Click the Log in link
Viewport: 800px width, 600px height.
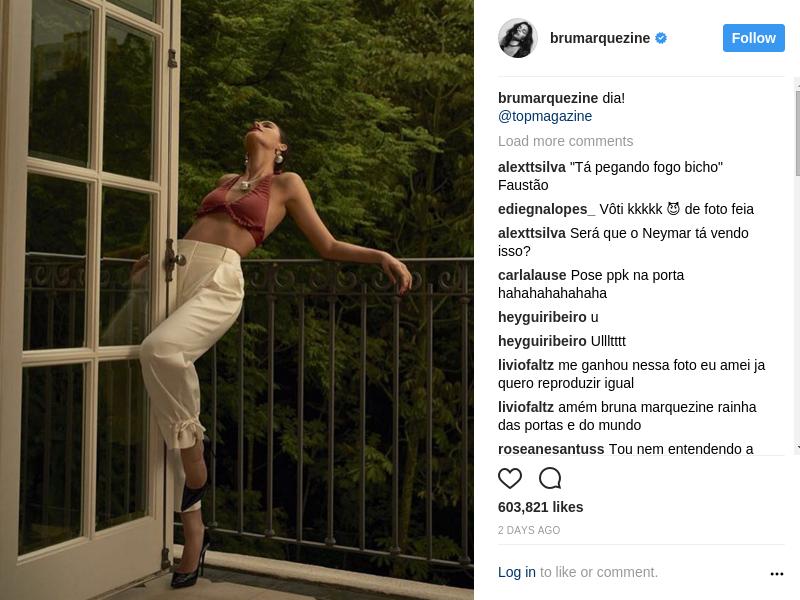pyautogui.click(x=516, y=572)
